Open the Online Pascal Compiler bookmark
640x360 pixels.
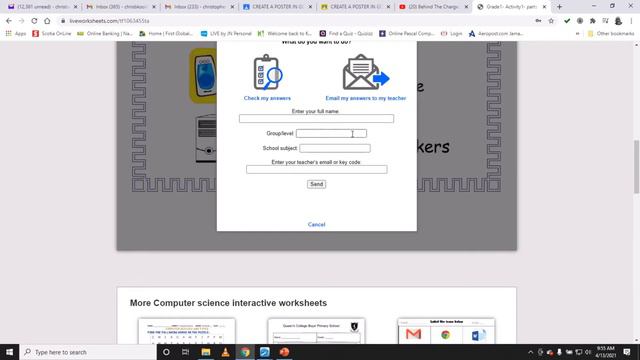pos(407,33)
